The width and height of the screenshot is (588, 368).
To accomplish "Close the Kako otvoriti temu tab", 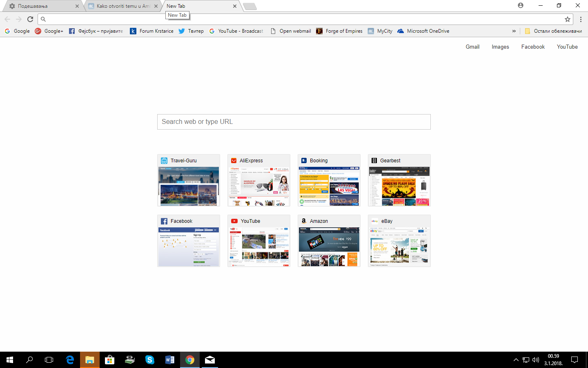I will 156,6.
